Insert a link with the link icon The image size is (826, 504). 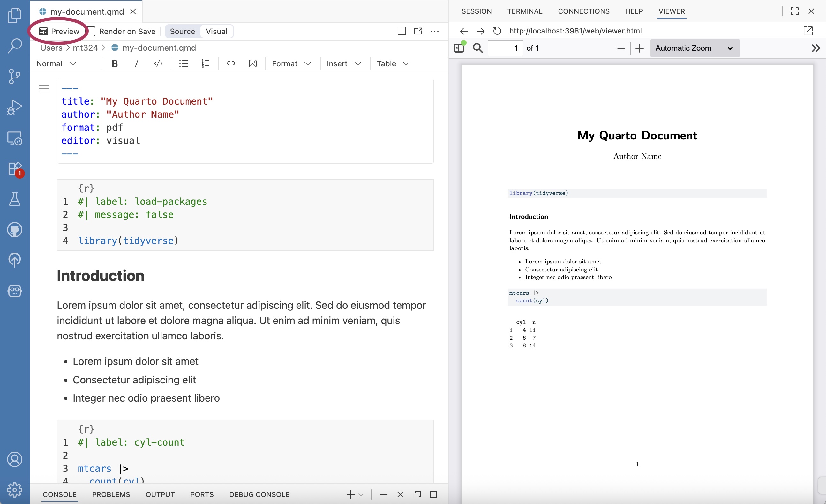(231, 64)
